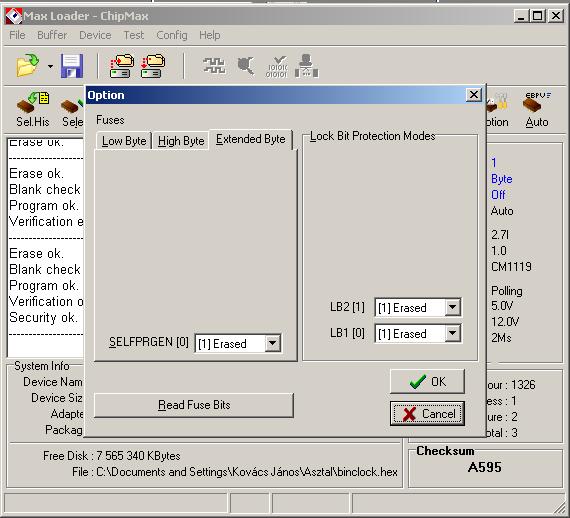Click the magnifier-over-chip toolbar icon
570x518 pixels.
(246, 66)
